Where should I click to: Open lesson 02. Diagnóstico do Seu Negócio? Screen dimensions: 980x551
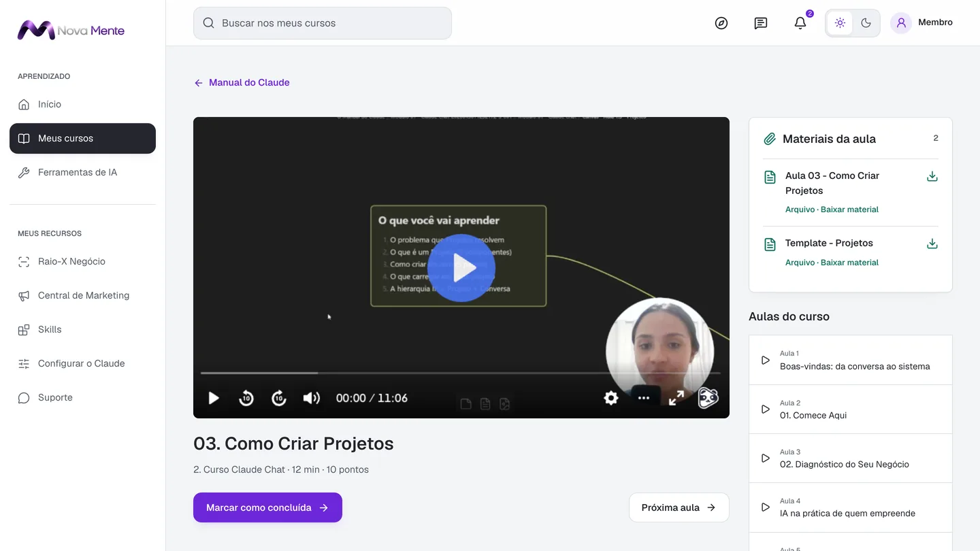pos(851,458)
